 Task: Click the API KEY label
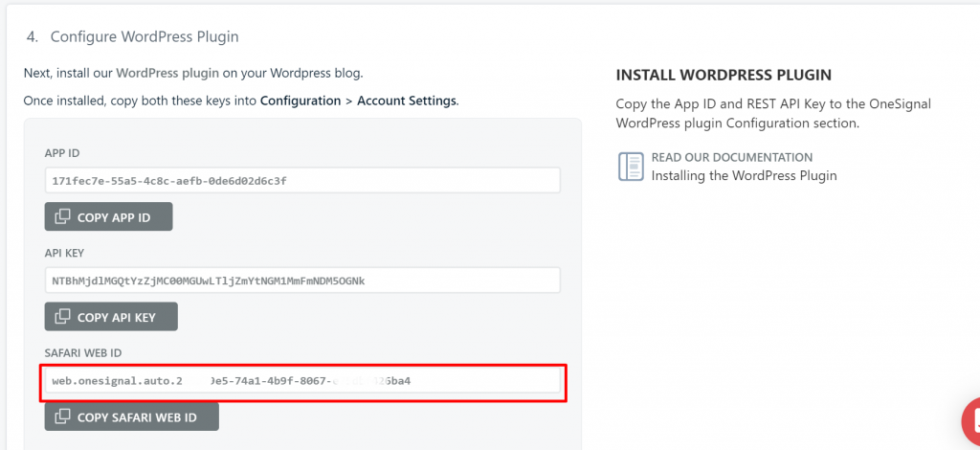pos(64,253)
